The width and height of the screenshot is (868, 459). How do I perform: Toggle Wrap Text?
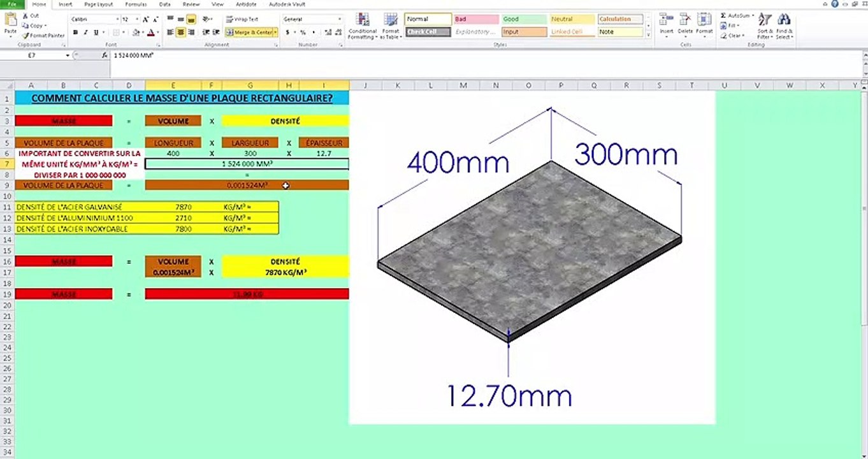pyautogui.click(x=243, y=20)
